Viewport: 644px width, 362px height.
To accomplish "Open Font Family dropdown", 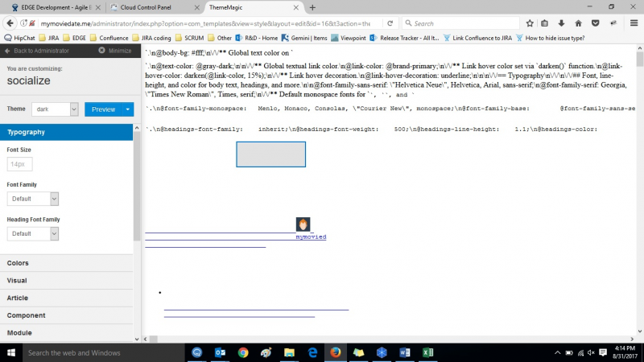I will [x=32, y=199].
